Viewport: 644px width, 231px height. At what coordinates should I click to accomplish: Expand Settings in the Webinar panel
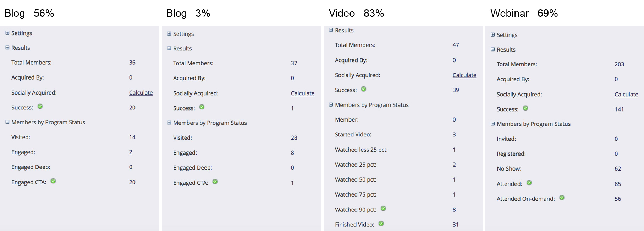pyautogui.click(x=493, y=35)
